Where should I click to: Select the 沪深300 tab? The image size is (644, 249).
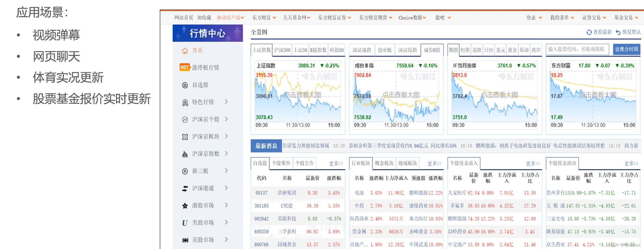pyautogui.click(x=282, y=50)
